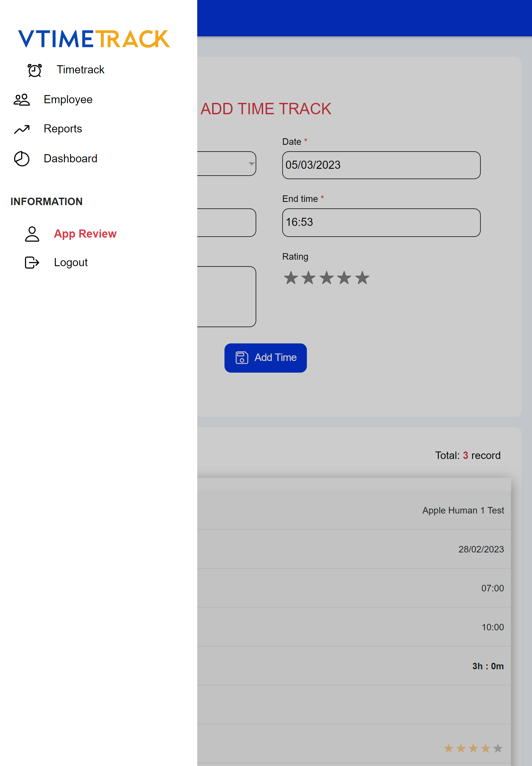Screen dimensions: 532x766
Task: Click the VTimeTrack logo
Action: pyautogui.click(x=94, y=39)
